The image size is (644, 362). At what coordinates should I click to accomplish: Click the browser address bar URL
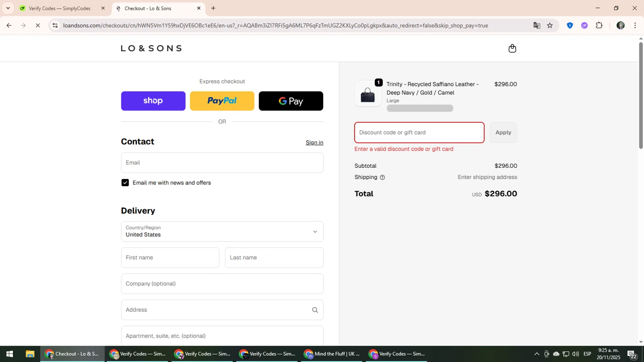coord(276,25)
